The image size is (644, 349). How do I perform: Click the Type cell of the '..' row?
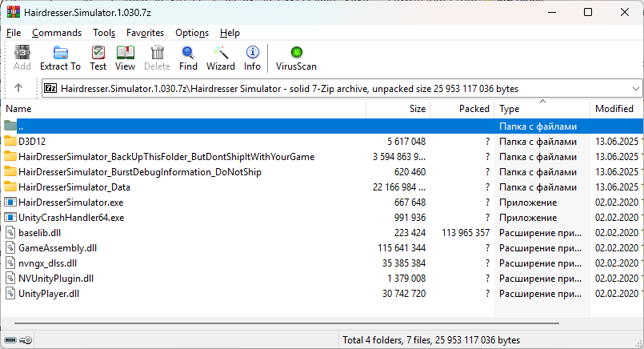[538, 126]
